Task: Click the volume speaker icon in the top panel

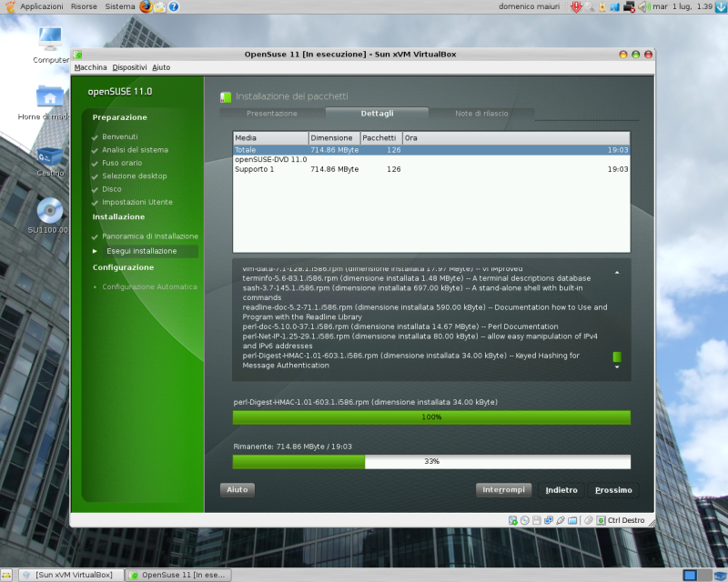Action: [x=643, y=6]
